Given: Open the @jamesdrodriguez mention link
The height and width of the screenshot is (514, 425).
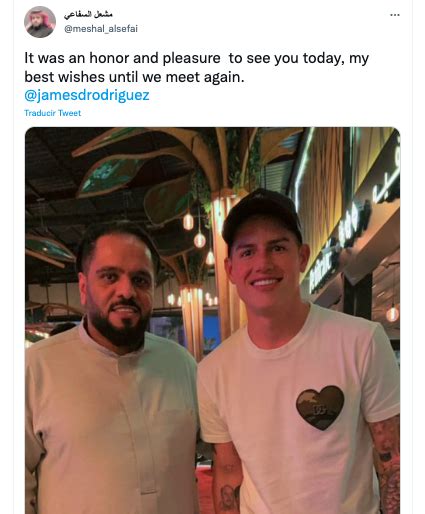Looking at the screenshot, I should tap(87, 95).
